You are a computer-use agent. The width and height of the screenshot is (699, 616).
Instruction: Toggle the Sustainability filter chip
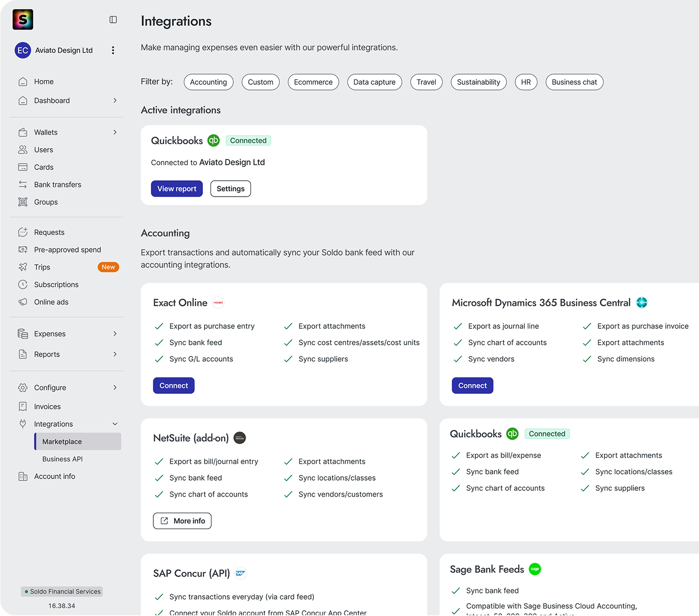[478, 82]
